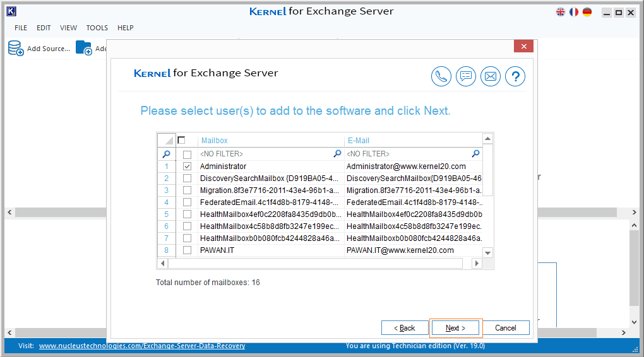Click the email envelope support icon

[x=491, y=76]
